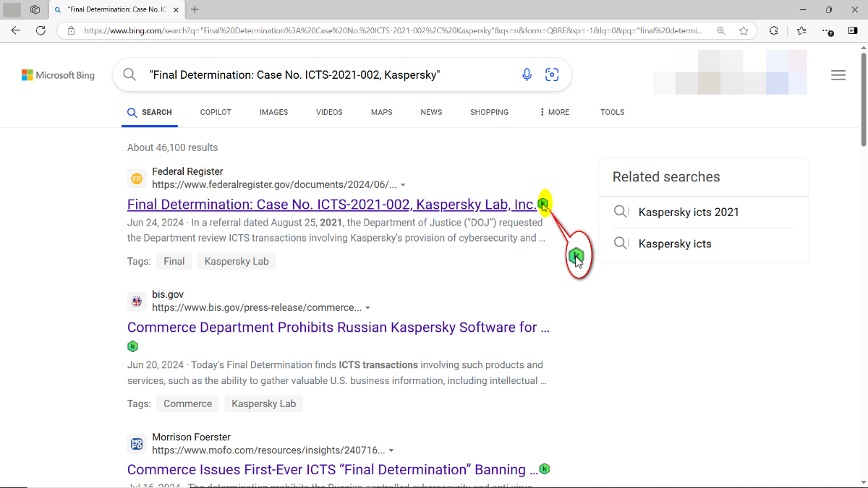Click Morrison Foerster site favicon
The image size is (868, 488).
pyautogui.click(x=137, y=444)
